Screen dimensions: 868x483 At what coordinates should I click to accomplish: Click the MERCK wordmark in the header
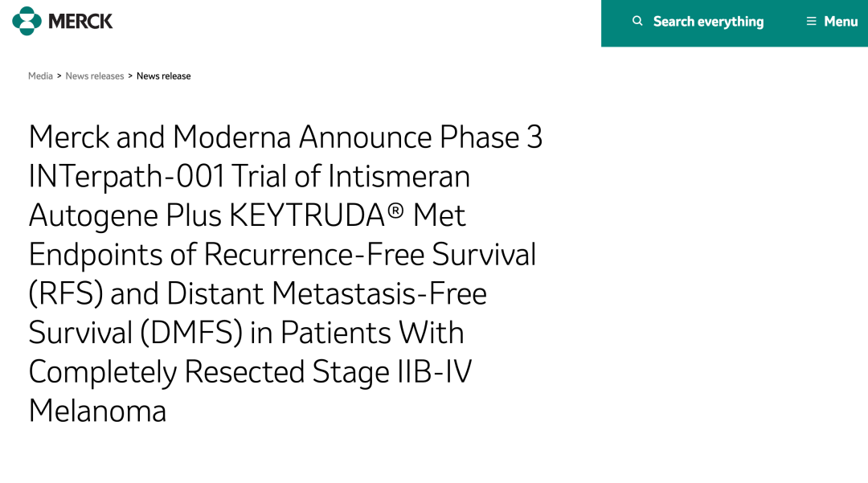click(x=80, y=22)
